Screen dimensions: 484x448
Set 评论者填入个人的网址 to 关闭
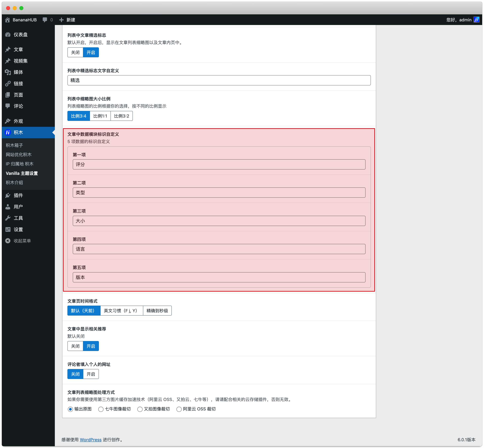tap(75, 374)
